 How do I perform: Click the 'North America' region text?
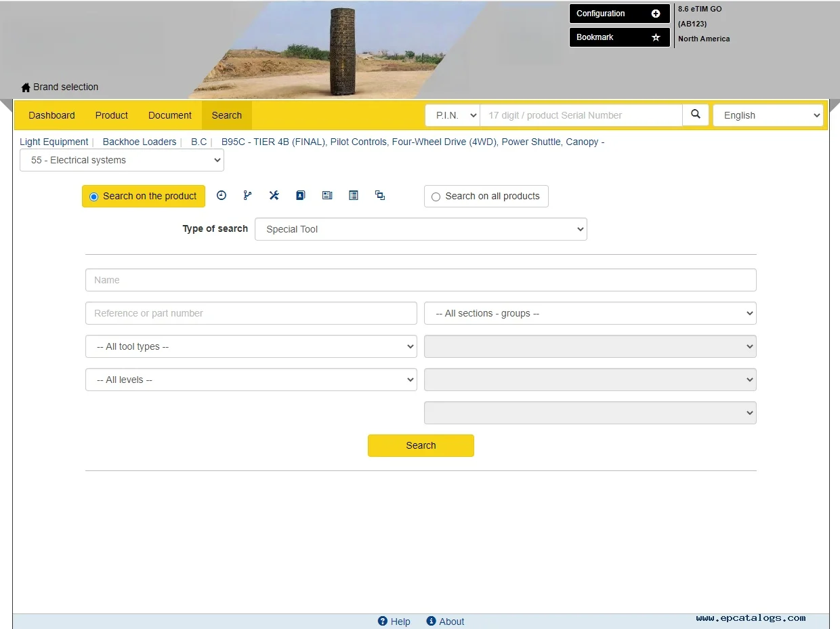(704, 39)
